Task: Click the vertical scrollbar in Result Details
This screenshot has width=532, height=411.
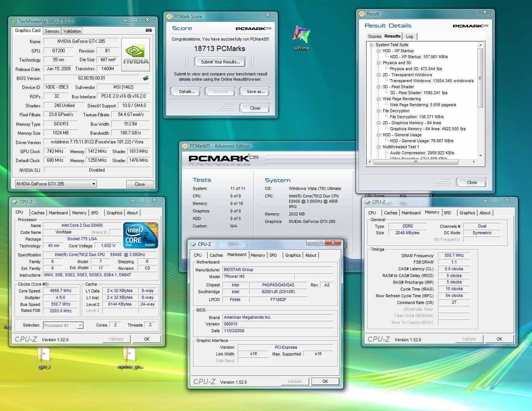Action: [480, 78]
